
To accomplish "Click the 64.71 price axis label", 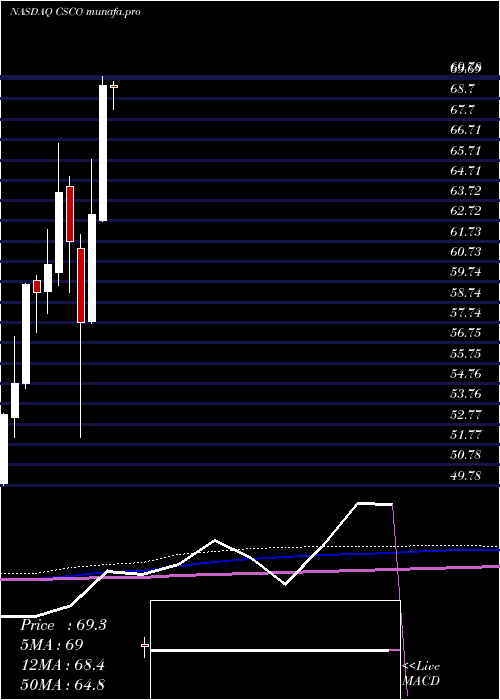I will 466,171.
